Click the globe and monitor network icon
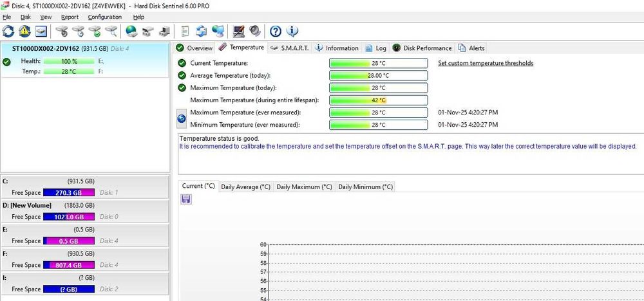Viewport: 644px width, 301px height. pos(218,31)
